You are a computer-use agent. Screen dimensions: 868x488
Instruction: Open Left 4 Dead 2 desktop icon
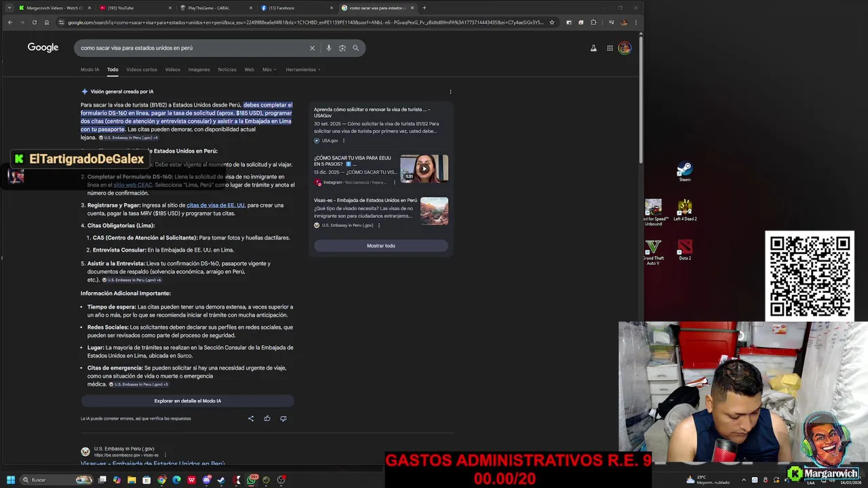coord(685,211)
